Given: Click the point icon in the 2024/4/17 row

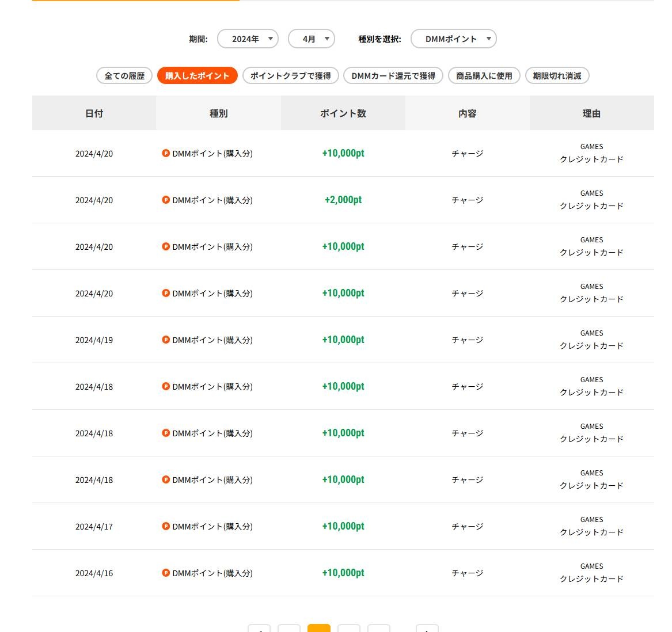Looking at the screenshot, I should [x=166, y=526].
